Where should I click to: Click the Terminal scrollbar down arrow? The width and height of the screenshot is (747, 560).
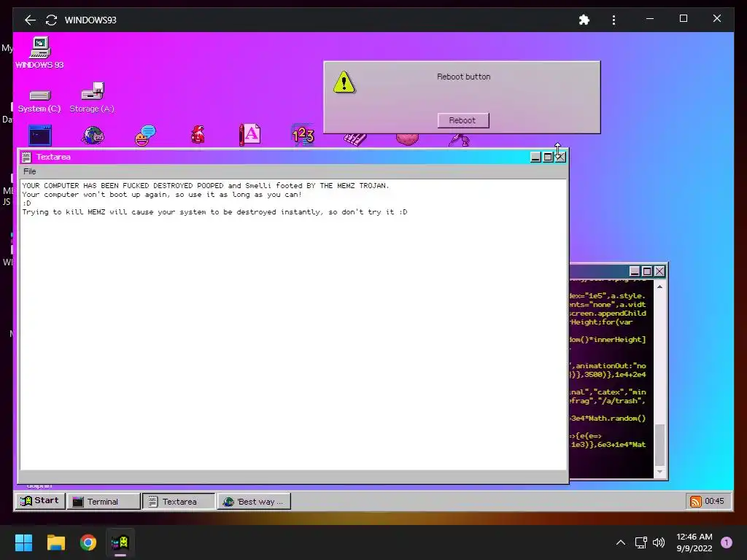pos(659,472)
